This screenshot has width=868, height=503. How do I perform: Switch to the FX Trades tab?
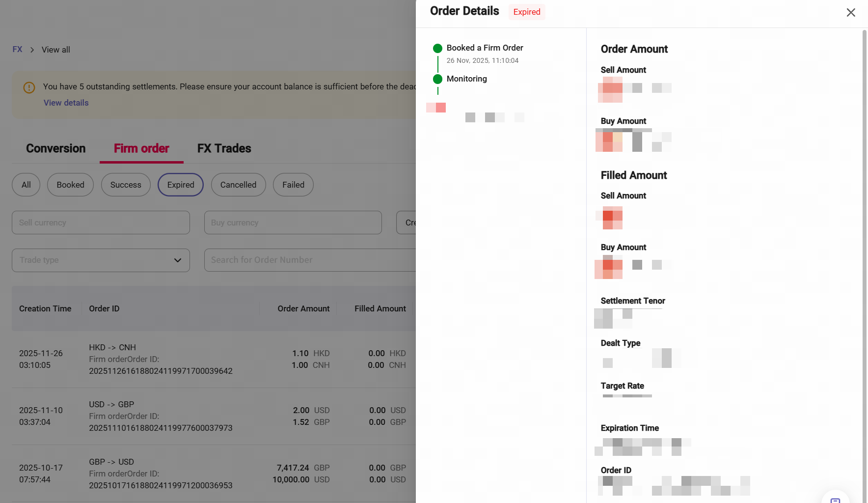(x=224, y=148)
